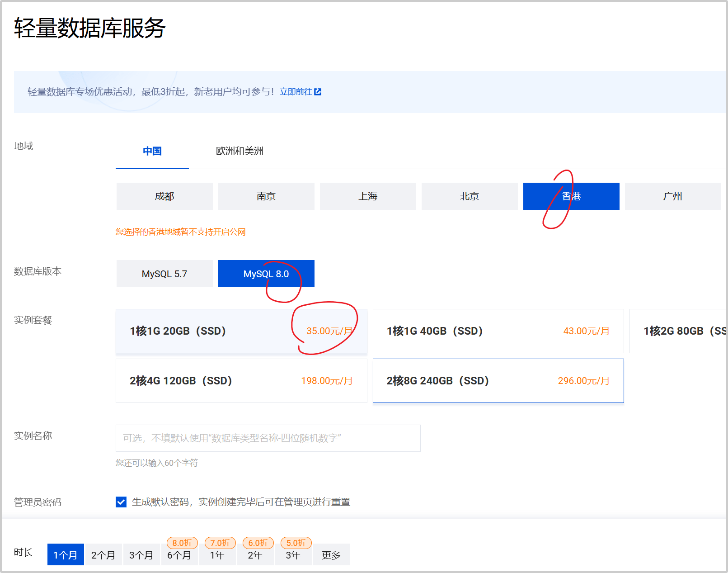
Task: Click the 296.00元/月 price text
Action: click(583, 381)
